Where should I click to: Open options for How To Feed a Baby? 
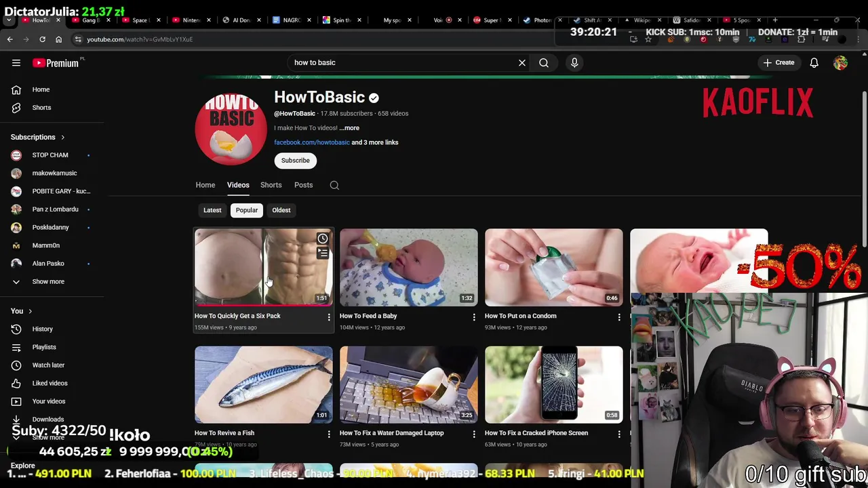point(474,317)
